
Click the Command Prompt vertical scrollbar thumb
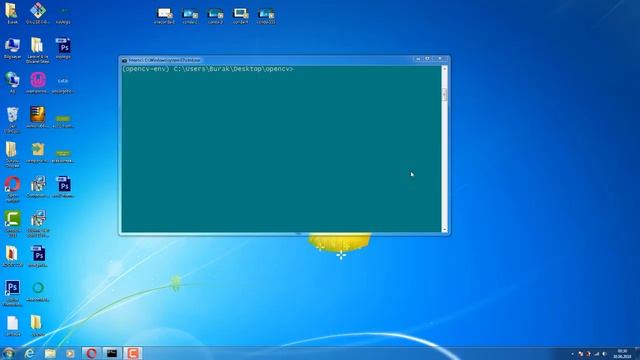point(445,94)
